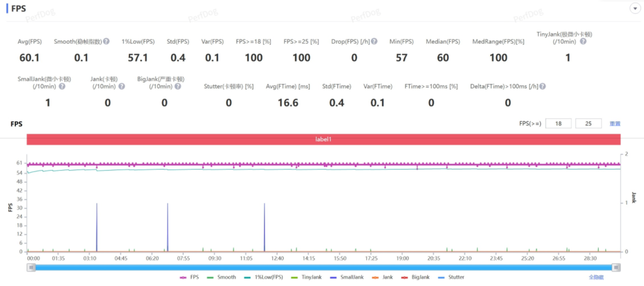Image resolution: width=644 pixels, height=286 pixels.
Task: Click the Std(FPS) label
Action: coord(178,42)
